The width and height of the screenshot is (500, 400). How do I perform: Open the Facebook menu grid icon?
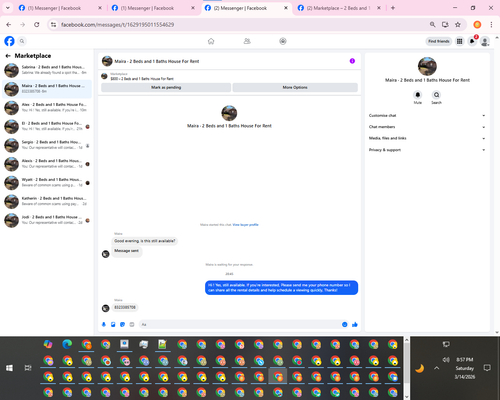point(459,41)
